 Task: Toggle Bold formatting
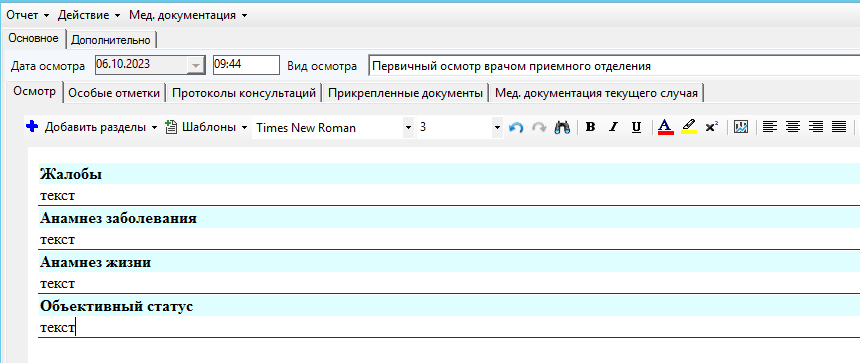(591, 128)
